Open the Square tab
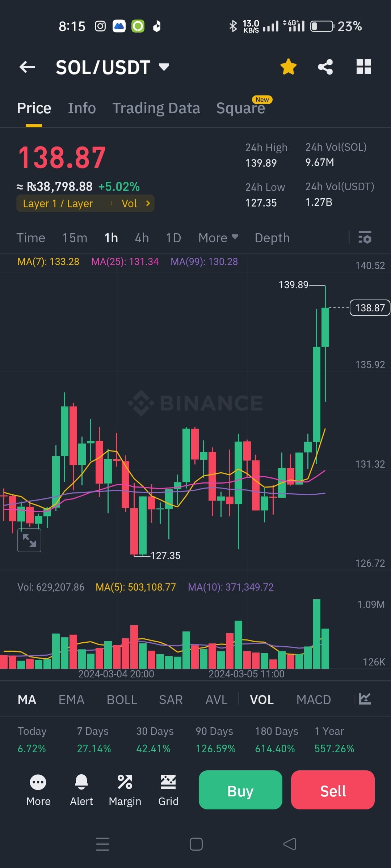 click(x=240, y=107)
